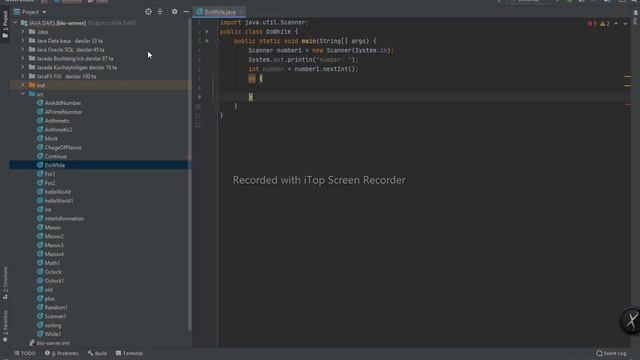Expand the Java Oracle SQL folder
The image size is (640, 360).
pyautogui.click(x=23, y=49)
